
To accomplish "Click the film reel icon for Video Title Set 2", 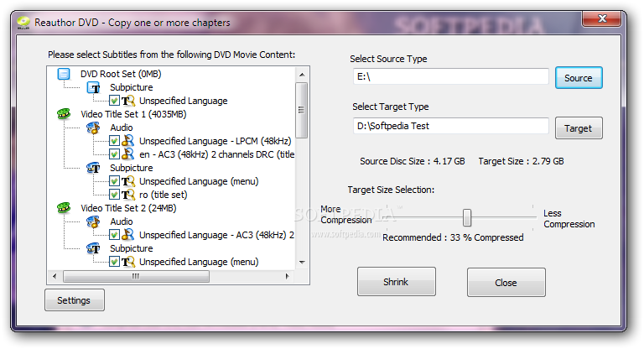I will click(64, 208).
